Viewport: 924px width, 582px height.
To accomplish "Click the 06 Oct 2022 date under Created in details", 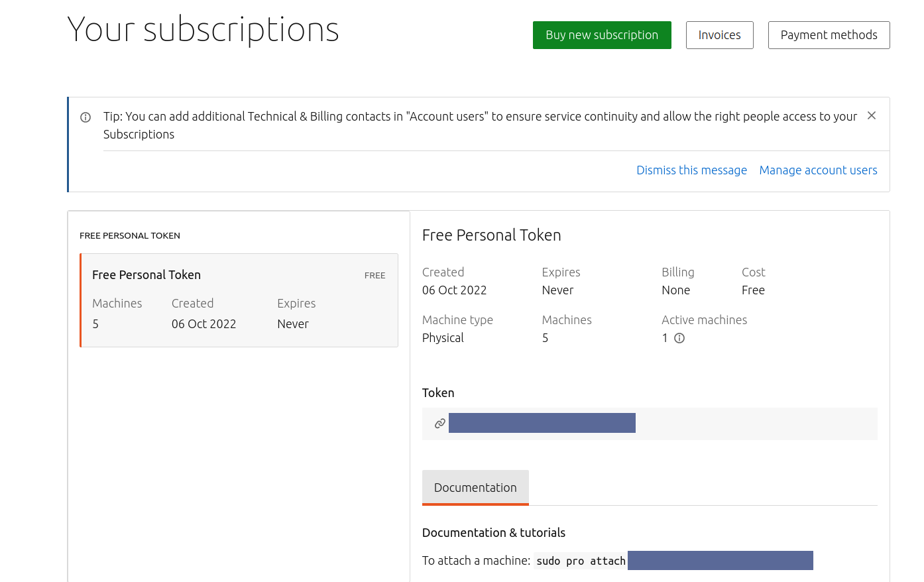I will click(454, 290).
